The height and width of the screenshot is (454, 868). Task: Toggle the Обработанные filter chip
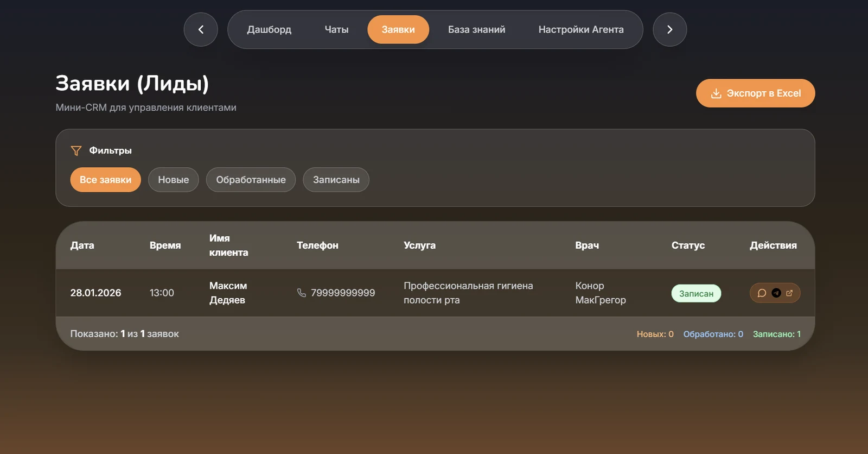pos(251,180)
